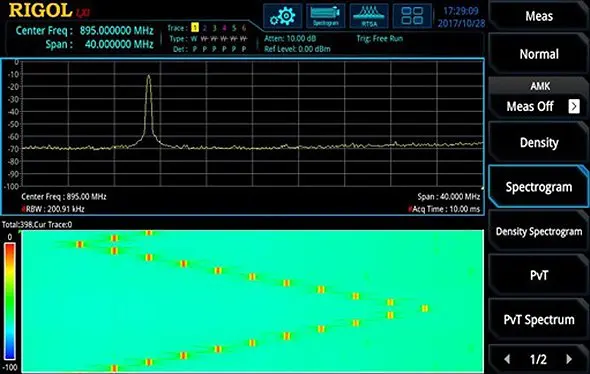590x374 pixels.
Task: Tap the Center Freq 895.000000 MHz value
Action: (x=117, y=30)
